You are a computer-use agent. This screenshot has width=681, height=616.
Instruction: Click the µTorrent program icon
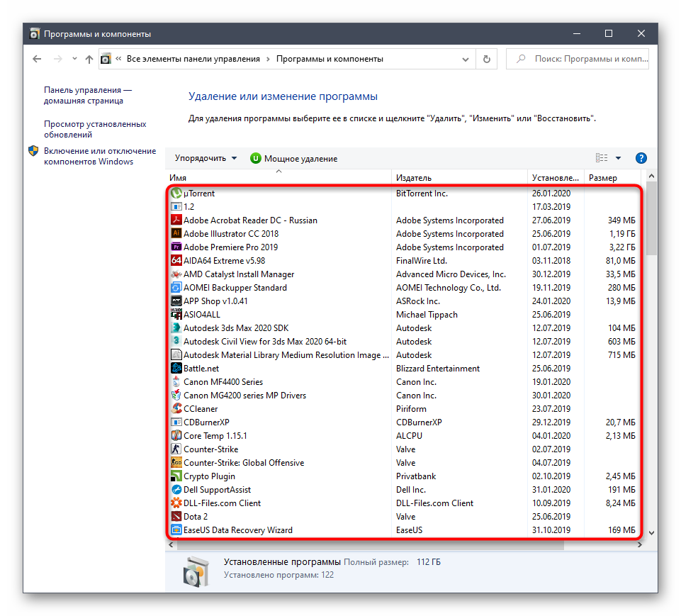[x=177, y=194]
